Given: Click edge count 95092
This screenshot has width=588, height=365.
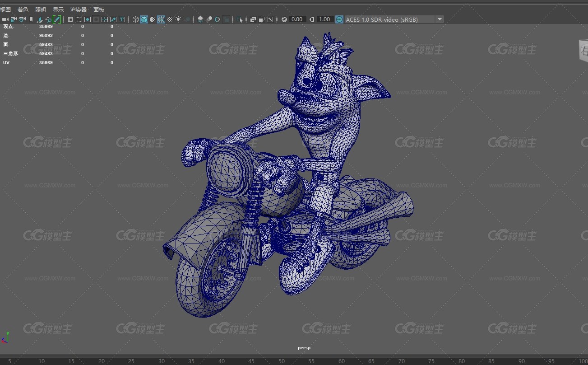Looking at the screenshot, I should [46, 36].
